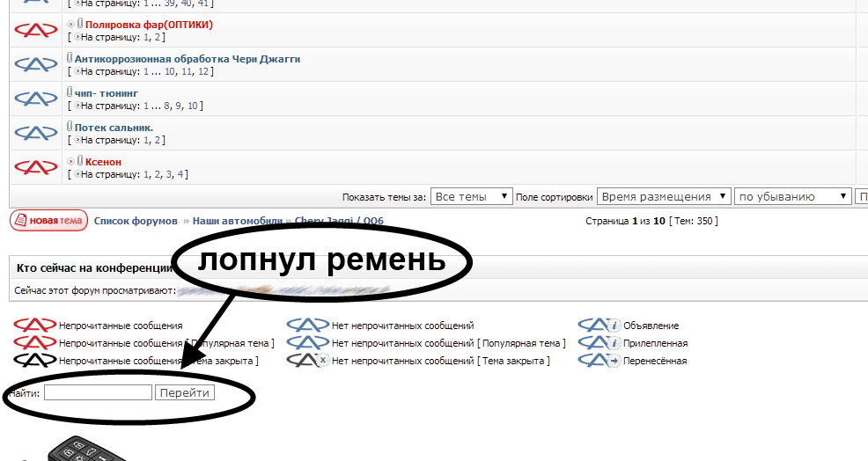Image resolution: width=868 pixels, height=461 pixels.
Task: Click the Страница 1 из 10 pagination text
Action: tap(626, 221)
